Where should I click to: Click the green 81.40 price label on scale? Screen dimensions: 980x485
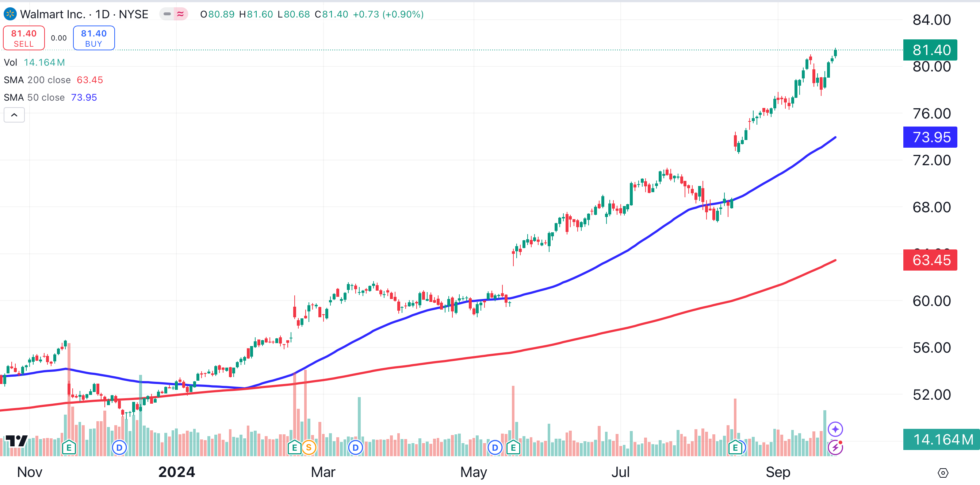930,50
